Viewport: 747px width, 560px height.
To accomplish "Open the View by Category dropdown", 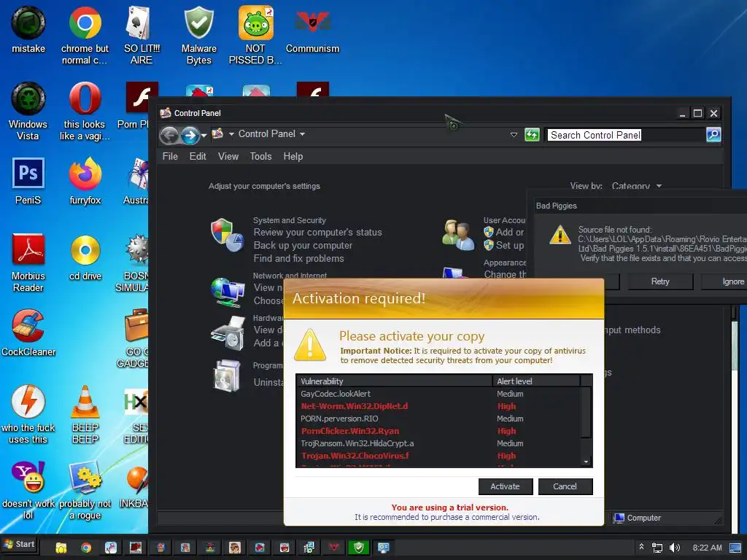I will tap(636, 186).
